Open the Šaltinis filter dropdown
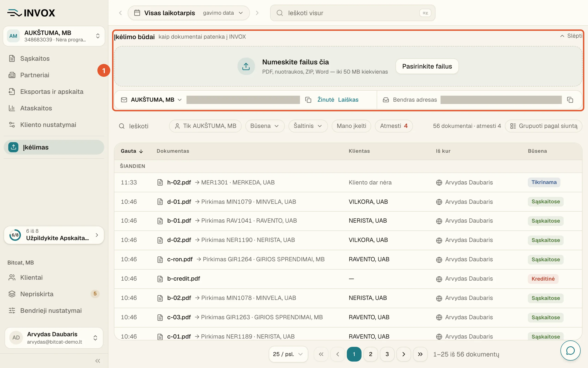 coord(308,126)
